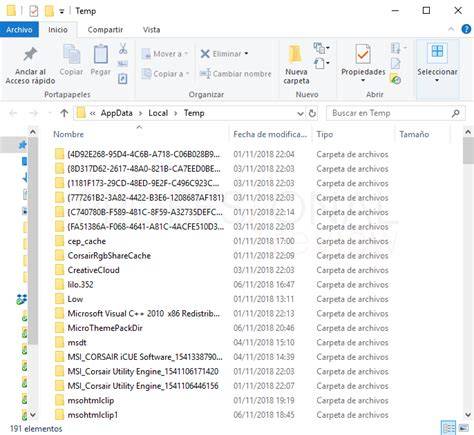Switch to details view icon in status bar
Image resolution: width=474 pixels, height=435 pixels.
(449, 428)
